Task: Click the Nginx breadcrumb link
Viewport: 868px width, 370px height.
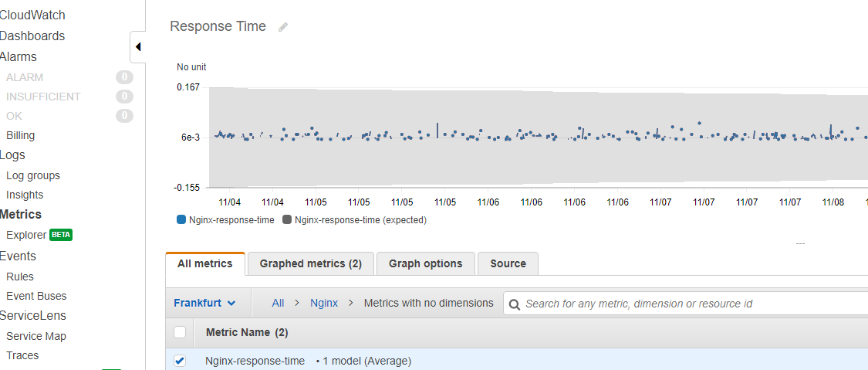Action: [324, 303]
